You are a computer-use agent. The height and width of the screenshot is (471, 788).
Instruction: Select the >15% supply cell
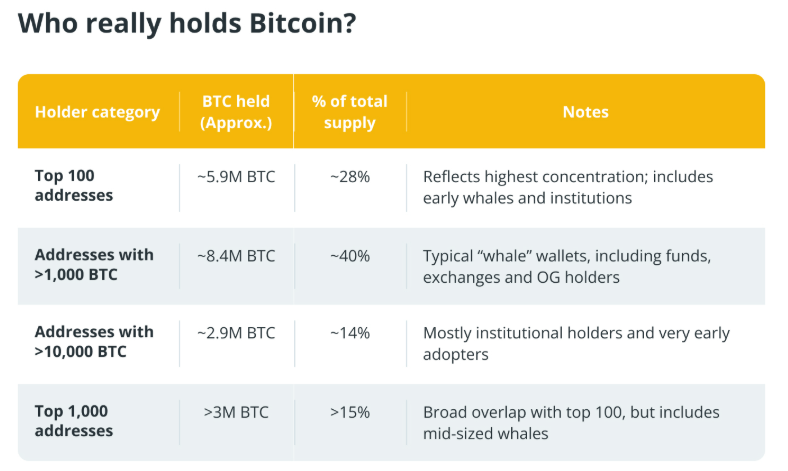click(349, 411)
